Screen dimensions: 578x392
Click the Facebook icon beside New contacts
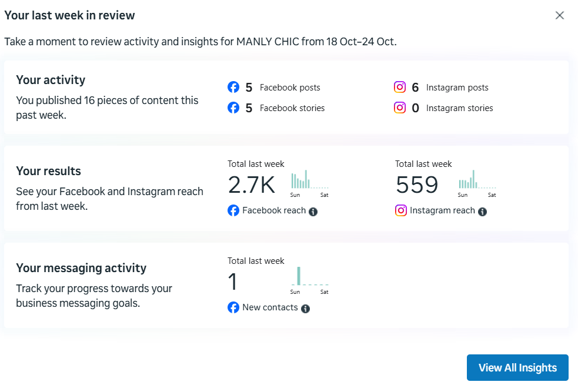[233, 307]
